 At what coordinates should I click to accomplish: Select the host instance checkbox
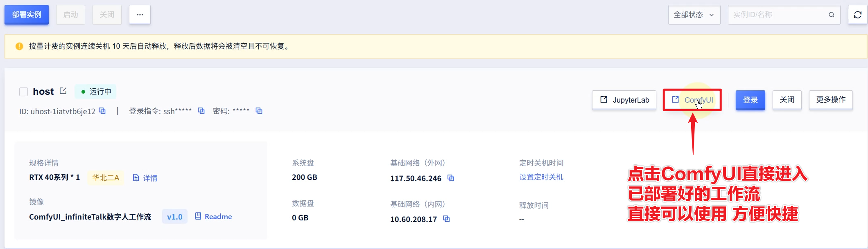coord(24,92)
